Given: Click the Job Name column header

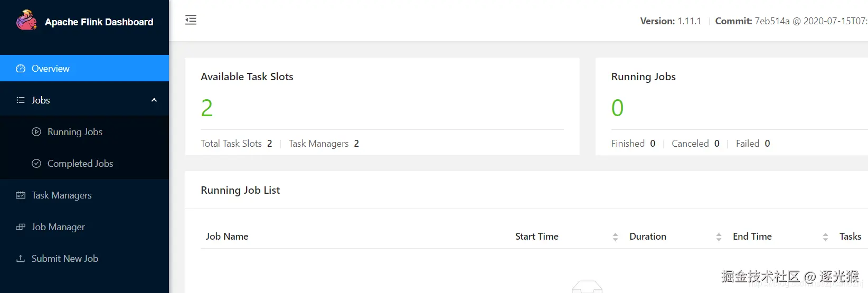Looking at the screenshot, I should (x=227, y=237).
